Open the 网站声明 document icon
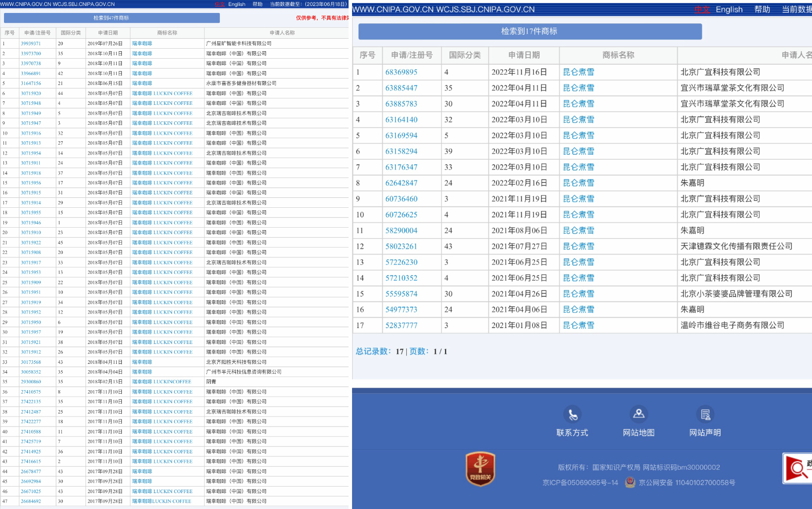This screenshot has height=509, width=812. coord(705,414)
